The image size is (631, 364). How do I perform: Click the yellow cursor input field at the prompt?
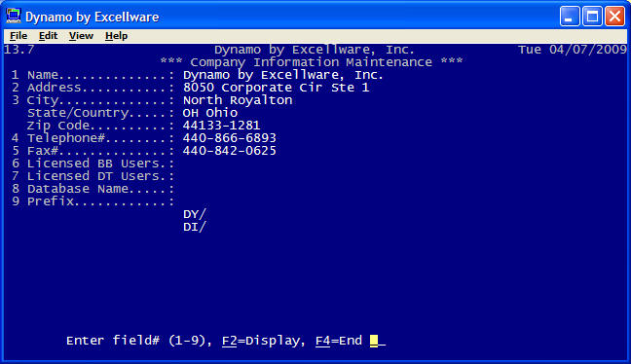pyautogui.click(x=374, y=341)
